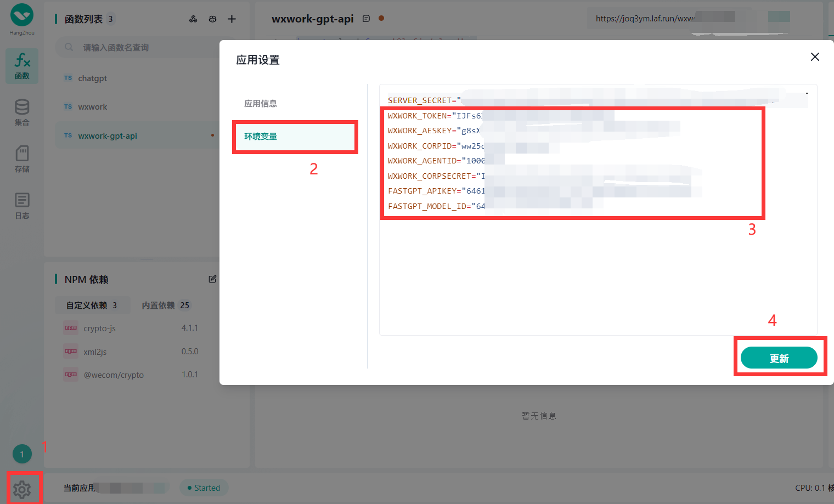Click the settings gear icon in sidebar

coord(22,489)
